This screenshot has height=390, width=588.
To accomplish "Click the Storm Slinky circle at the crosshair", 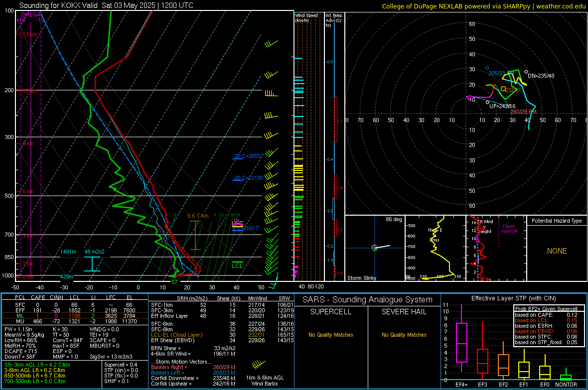I will point(374,248).
